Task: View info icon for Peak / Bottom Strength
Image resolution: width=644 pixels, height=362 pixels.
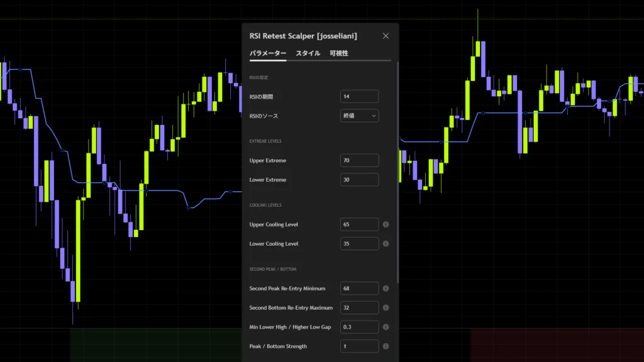Action: [386, 346]
